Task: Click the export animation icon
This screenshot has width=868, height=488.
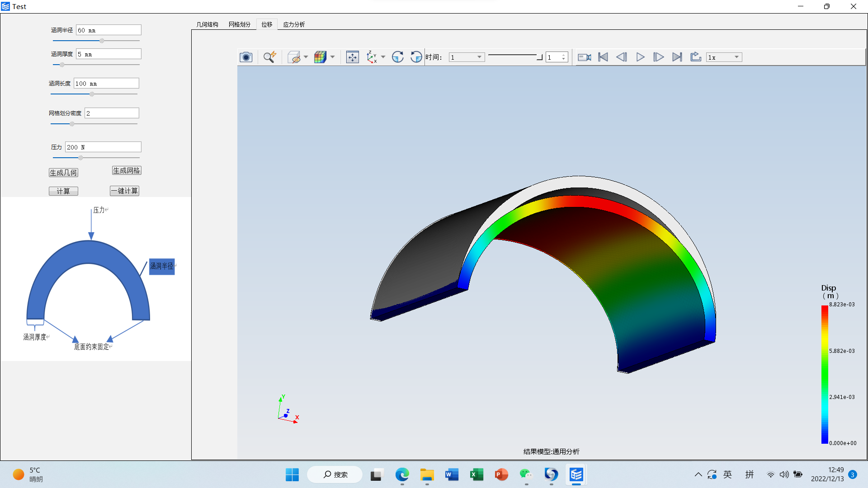Action: click(696, 57)
